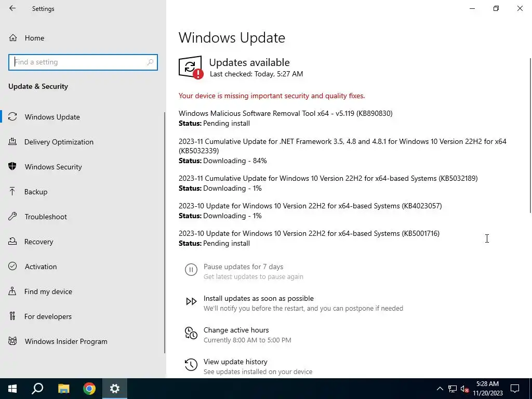Select Delivery Optimization in the sidebar
The image size is (532, 399).
[83, 142]
